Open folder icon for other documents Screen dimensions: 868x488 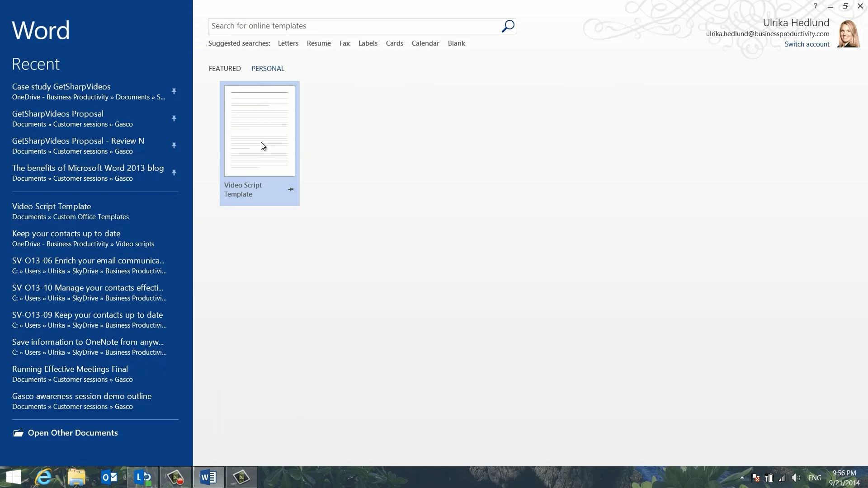(18, 433)
